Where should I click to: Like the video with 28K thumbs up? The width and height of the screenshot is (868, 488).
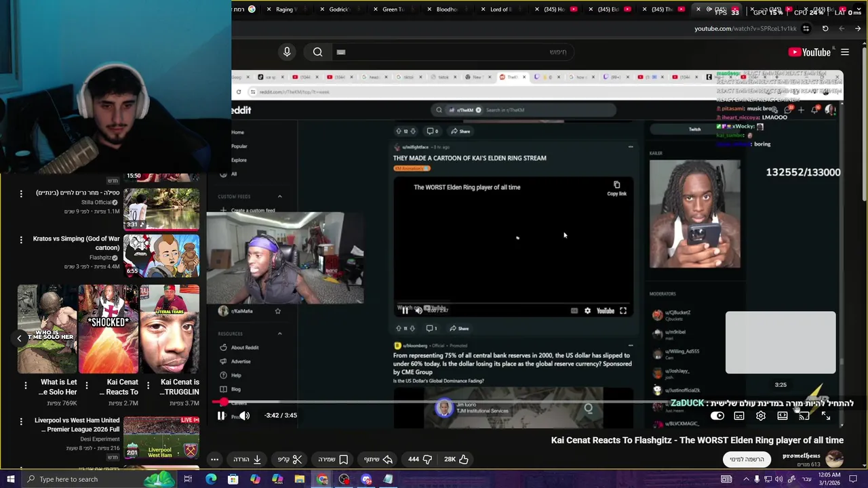(456, 460)
